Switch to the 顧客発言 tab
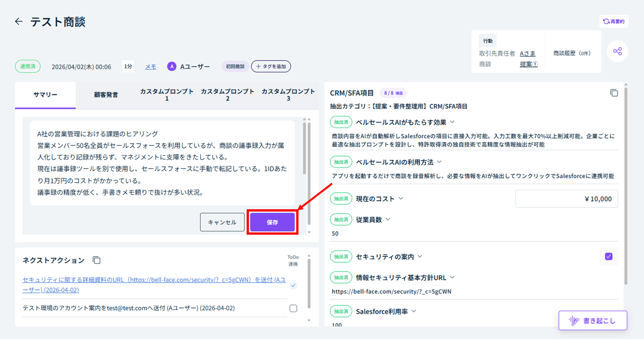Viewport: 644px width, 339px height. coord(106,95)
